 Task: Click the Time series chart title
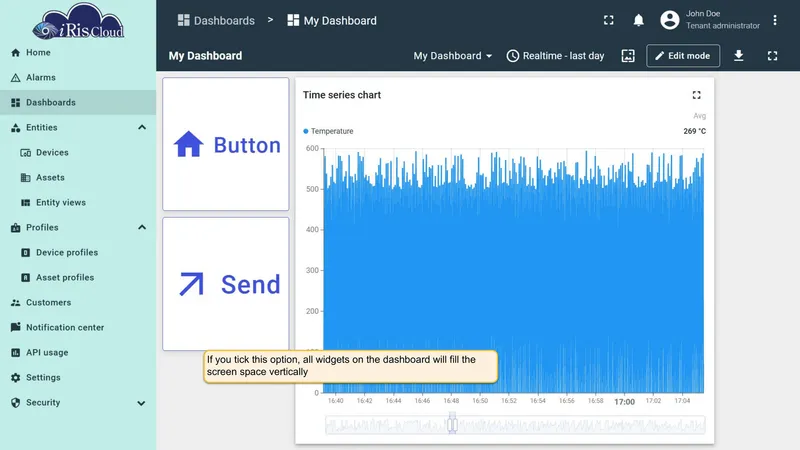click(x=342, y=95)
